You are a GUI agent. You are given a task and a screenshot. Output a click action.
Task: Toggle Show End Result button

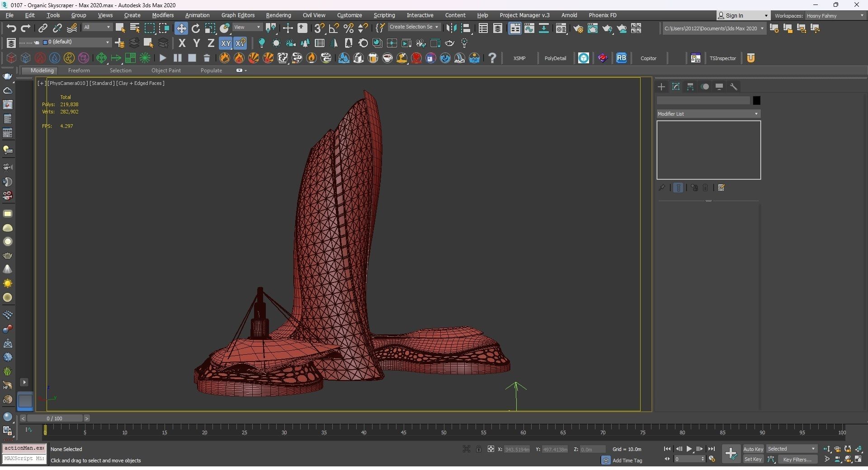click(x=678, y=188)
